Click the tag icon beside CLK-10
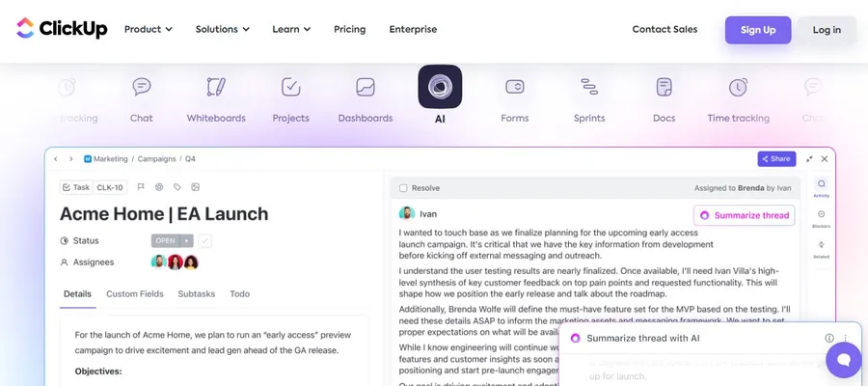The height and width of the screenshot is (386, 868). pos(176,187)
